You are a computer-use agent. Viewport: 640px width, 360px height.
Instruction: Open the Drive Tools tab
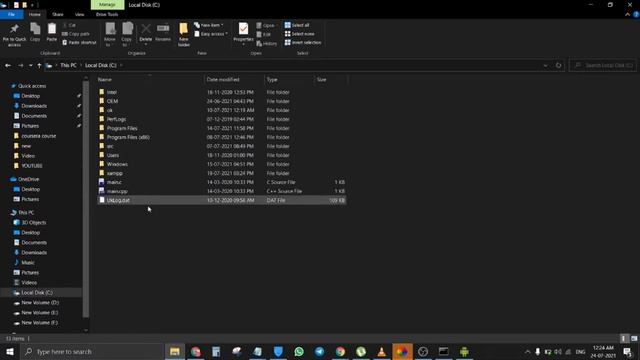click(107, 14)
